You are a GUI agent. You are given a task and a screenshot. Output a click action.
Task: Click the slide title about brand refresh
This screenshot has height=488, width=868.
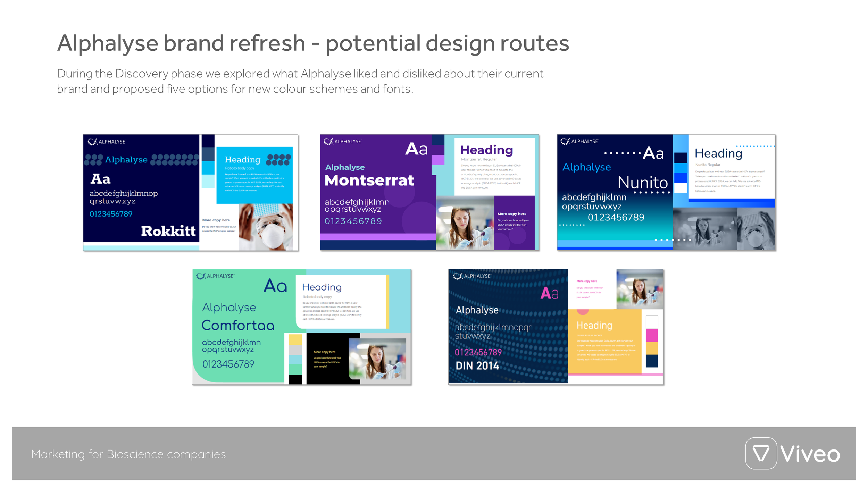(313, 43)
